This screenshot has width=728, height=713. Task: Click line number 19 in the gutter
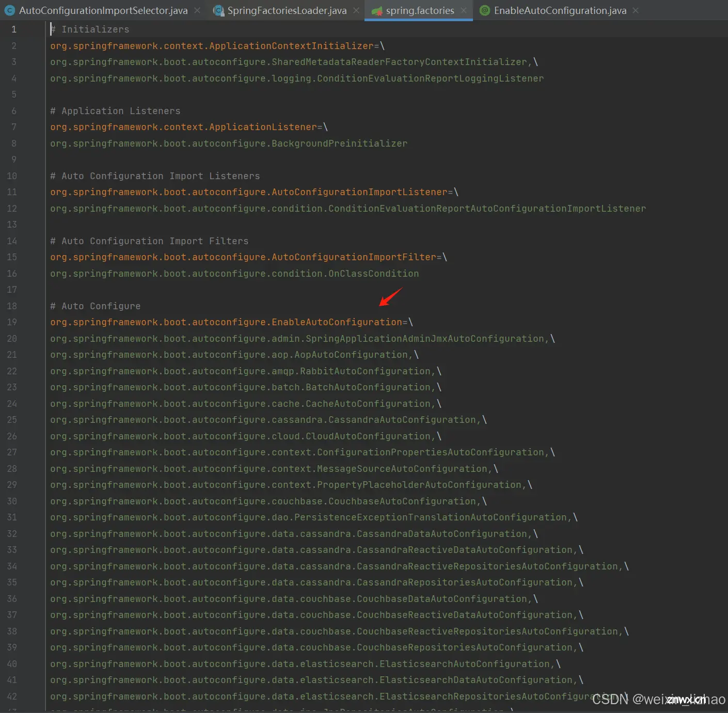(x=12, y=322)
